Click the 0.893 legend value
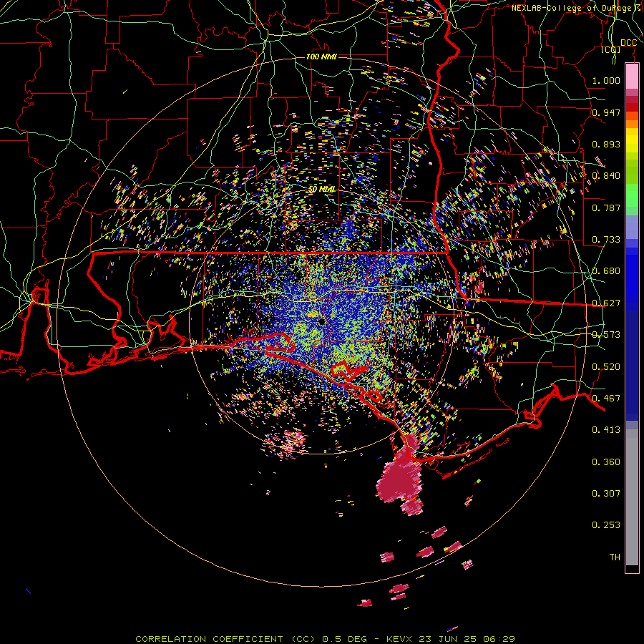 [606, 144]
